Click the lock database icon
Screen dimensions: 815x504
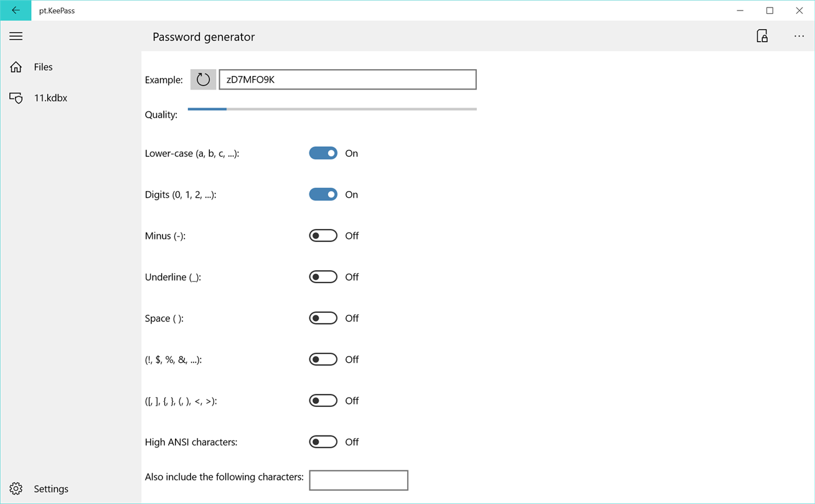762,37
